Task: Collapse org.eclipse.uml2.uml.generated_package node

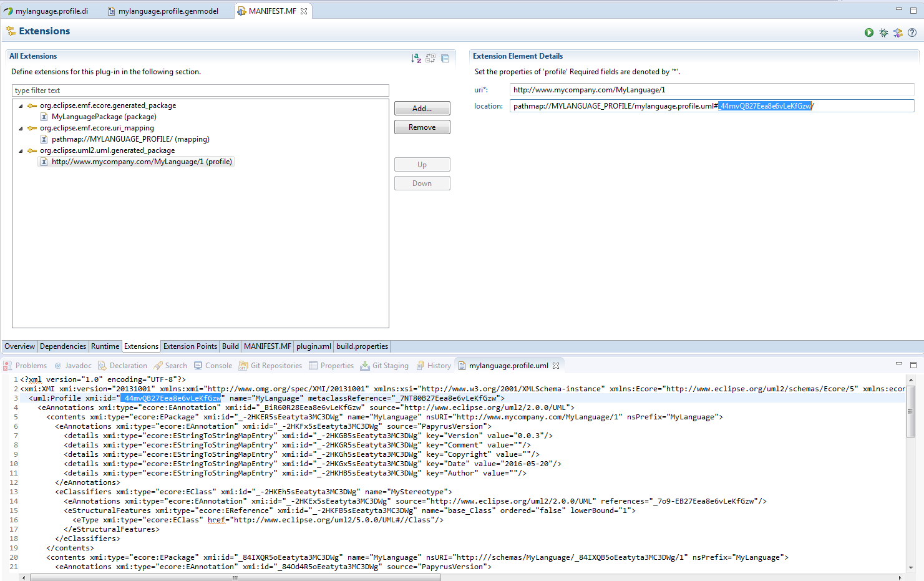Action: tap(21, 151)
